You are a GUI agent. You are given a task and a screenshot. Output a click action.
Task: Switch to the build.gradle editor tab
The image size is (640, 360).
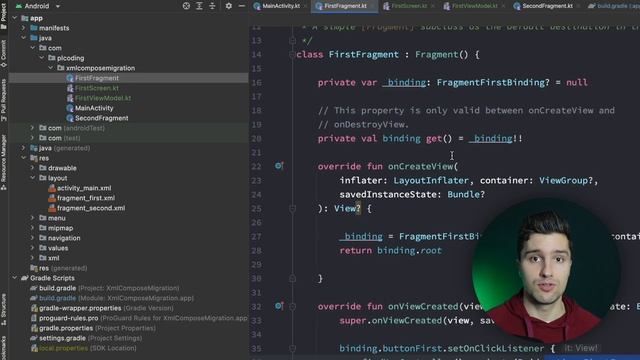613,6
